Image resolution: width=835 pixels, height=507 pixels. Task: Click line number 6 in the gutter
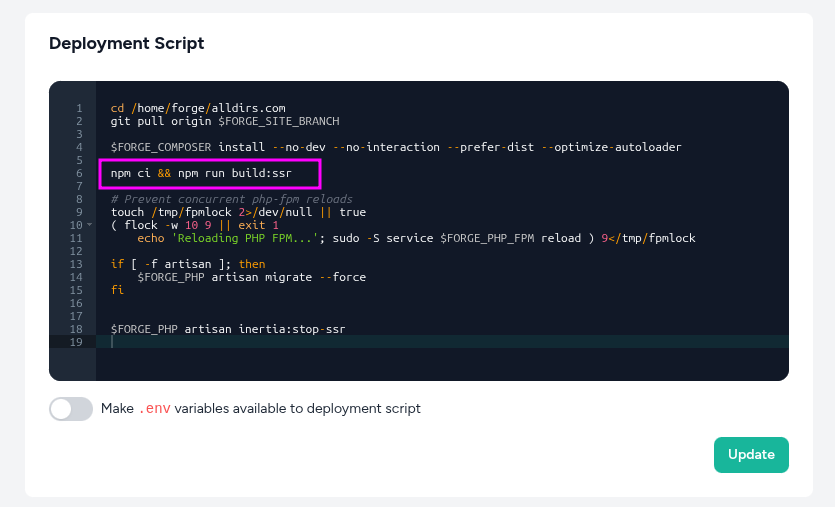[x=78, y=173]
